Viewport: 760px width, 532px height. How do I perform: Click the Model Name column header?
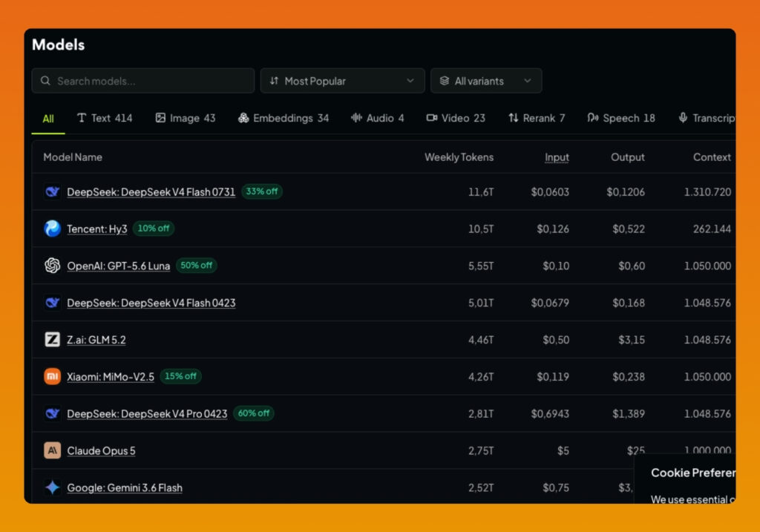coord(73,157)
